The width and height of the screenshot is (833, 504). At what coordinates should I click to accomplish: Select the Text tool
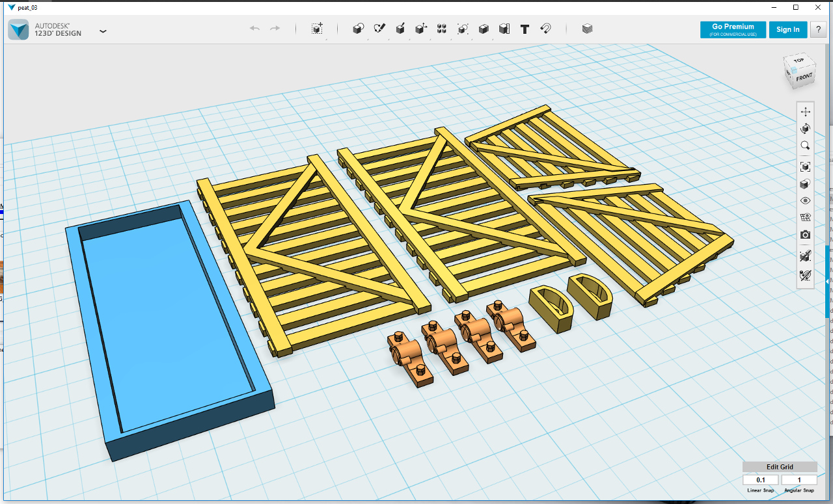(525, 29)
